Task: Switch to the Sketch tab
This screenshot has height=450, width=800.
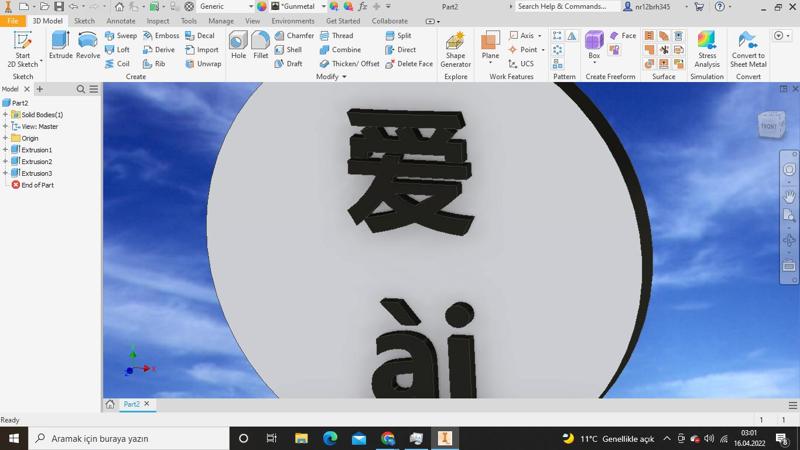Action: (x=84, y=21)
